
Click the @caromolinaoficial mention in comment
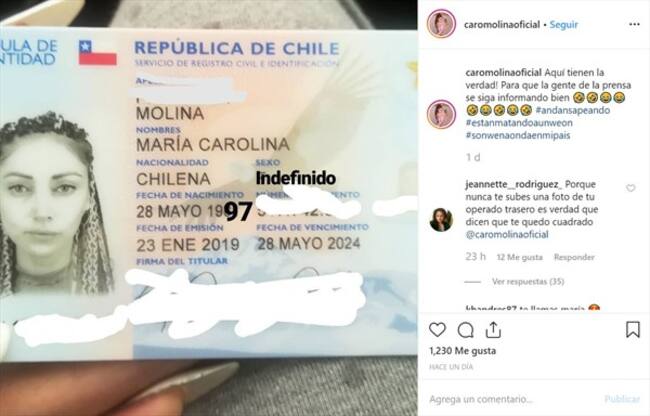[507, 235]
